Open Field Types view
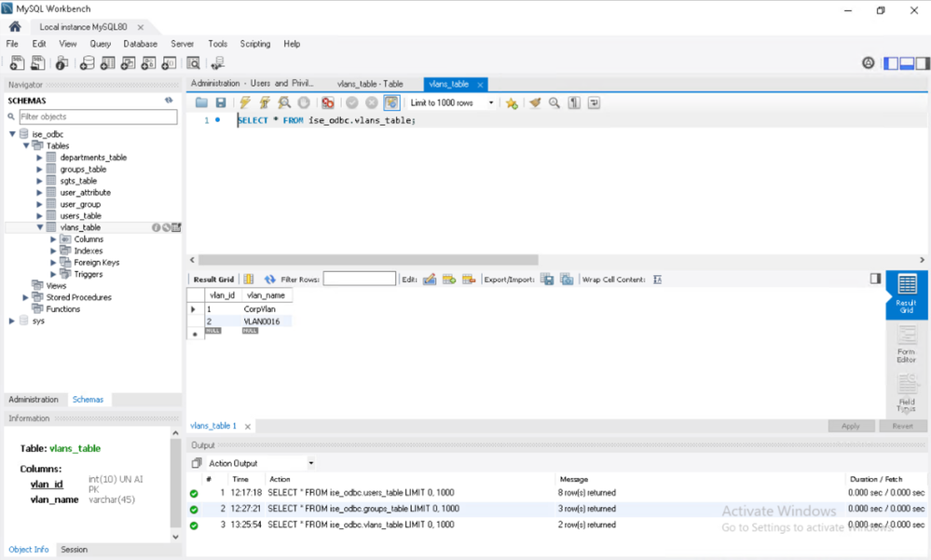The height and width of the screenshot is (560, 931). tap(907, 392)
